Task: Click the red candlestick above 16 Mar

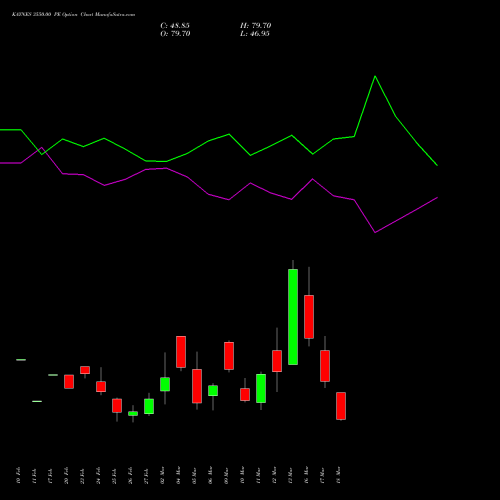Action: coord(309,317)
